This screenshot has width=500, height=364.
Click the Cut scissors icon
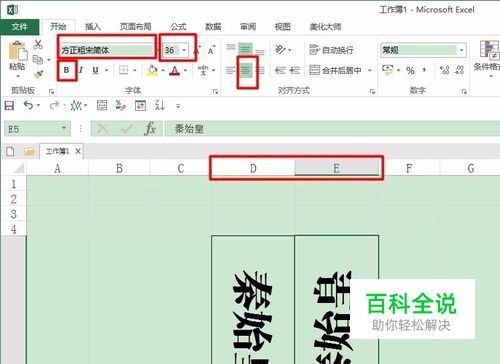[38, 44]
